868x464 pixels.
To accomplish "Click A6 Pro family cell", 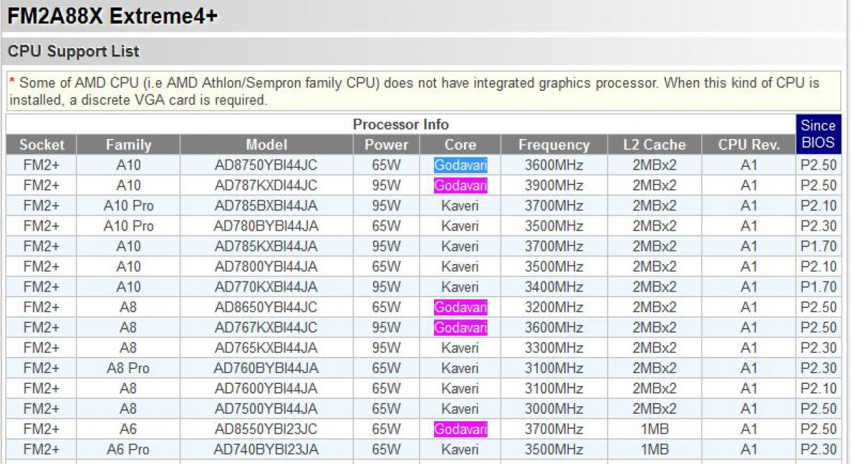I will click(128, 450).
